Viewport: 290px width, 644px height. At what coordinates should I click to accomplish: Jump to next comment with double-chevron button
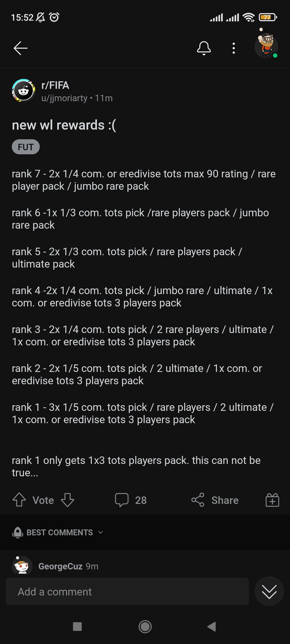[x=269, y=591]
